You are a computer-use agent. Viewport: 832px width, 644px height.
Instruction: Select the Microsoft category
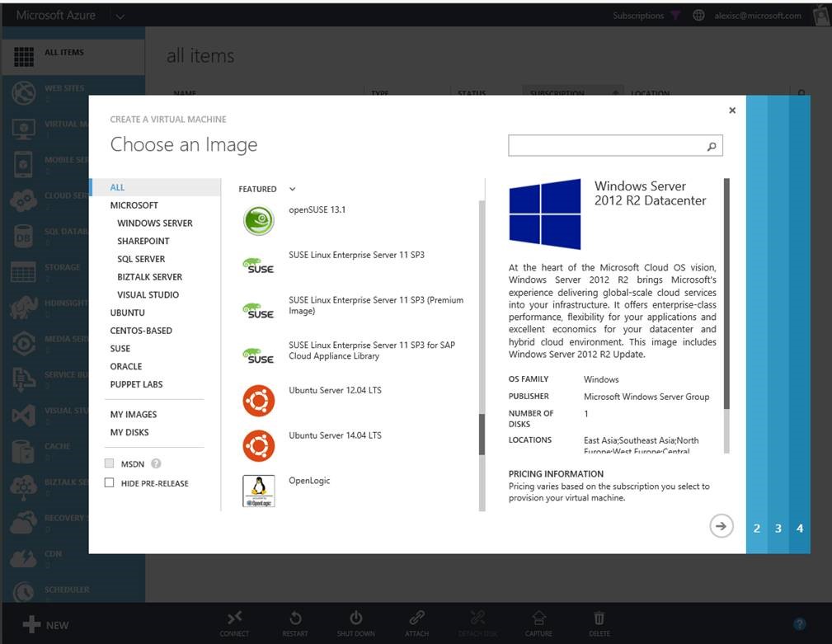tap(134, 205)
